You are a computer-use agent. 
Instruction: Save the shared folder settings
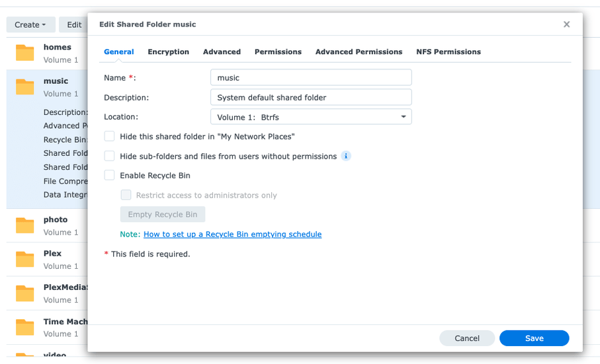pyautogui.click(x=534, y=338)
